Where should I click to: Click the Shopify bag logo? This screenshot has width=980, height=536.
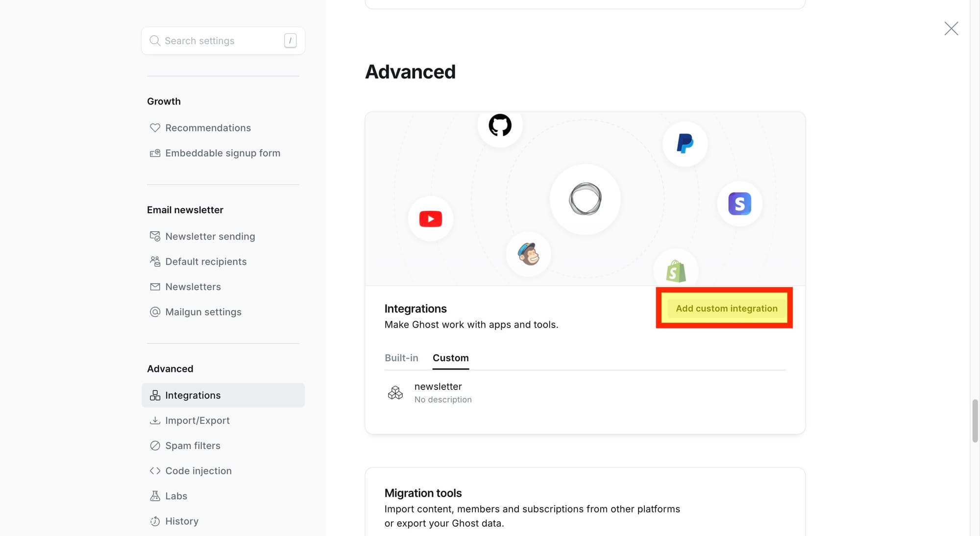(676, 271)
